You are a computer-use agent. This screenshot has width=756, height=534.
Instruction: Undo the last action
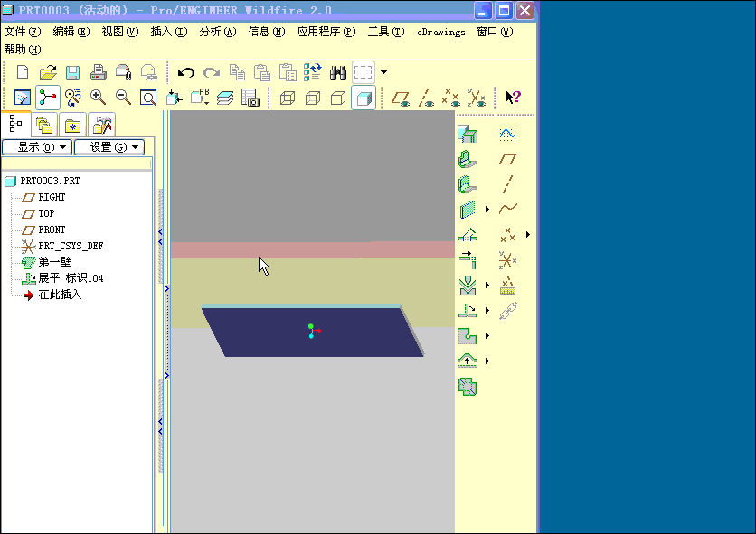coord(185,72)
